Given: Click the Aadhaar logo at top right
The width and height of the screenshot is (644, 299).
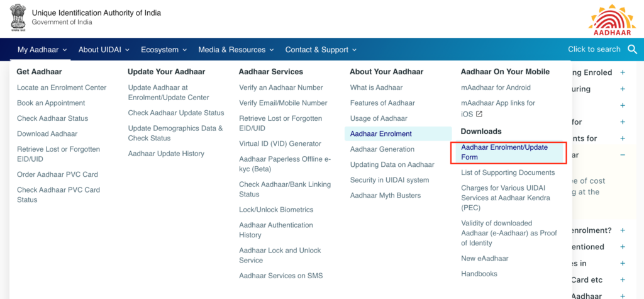Looking at the screenshot, I should pyautogui.click(x=612, y=20).
